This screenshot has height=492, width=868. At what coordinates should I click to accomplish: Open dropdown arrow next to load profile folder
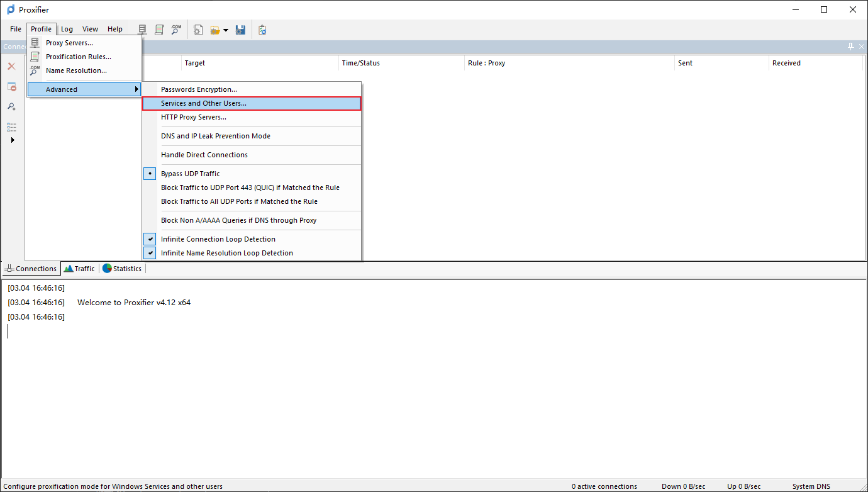point(226,30)
